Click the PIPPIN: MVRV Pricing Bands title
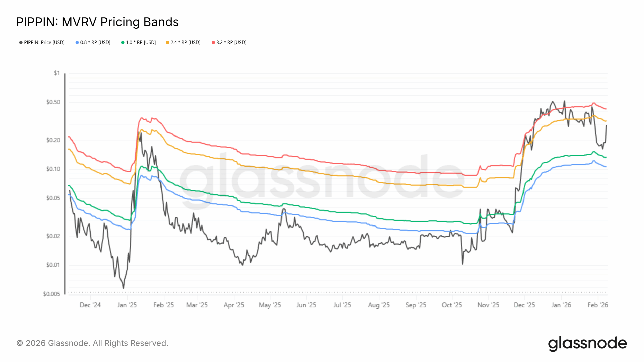Image resolution: width=644 pixels, height=362 pixels. tap(97, 22)
